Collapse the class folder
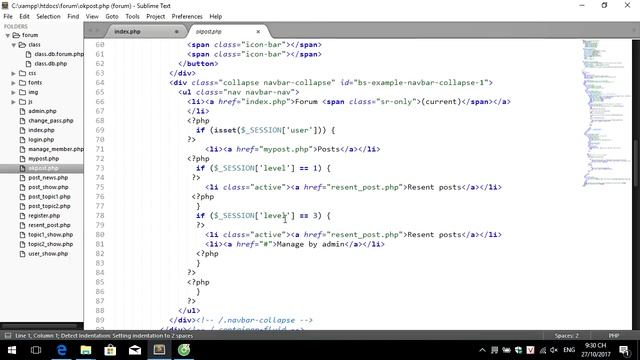The height and width of the screenshot is (360, 640). pos(13,45)
